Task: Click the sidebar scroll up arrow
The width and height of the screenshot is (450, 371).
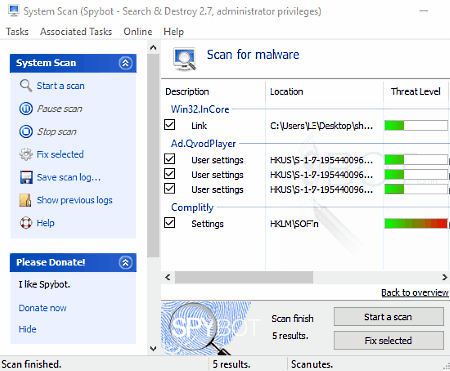Action: (x=153, y=47)
